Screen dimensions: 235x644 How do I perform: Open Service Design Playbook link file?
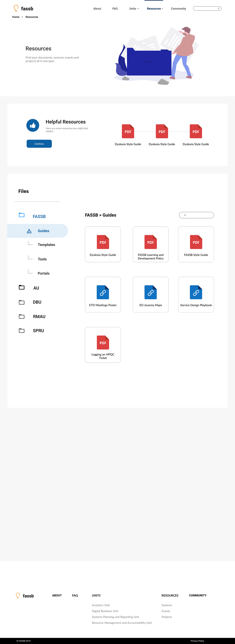[196, 295]
